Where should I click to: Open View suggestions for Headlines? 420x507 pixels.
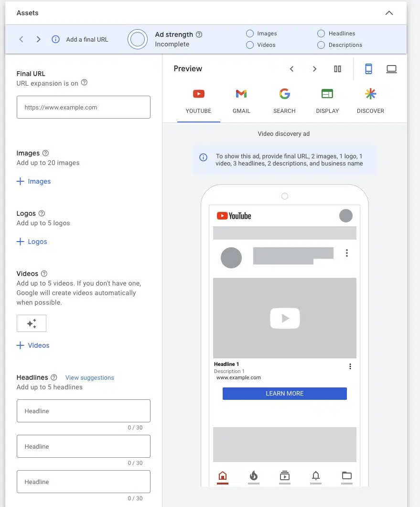[89, 377]
